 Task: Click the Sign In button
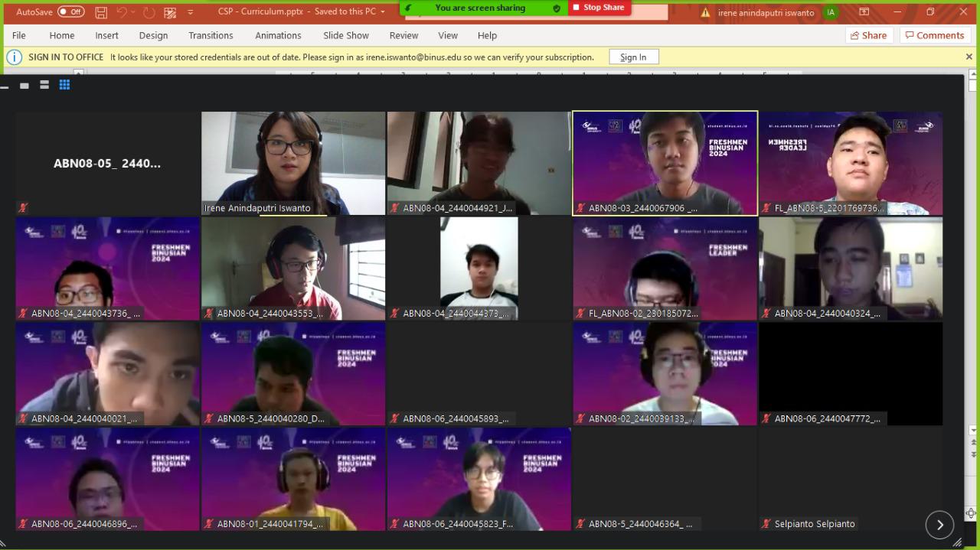[633, 57]
